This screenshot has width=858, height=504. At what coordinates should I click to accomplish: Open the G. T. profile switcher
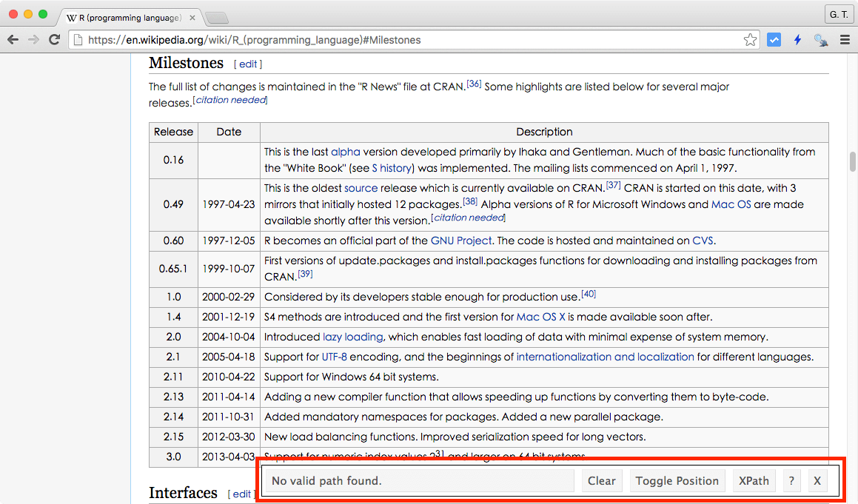pyautogui.click(x=838, y=15)
